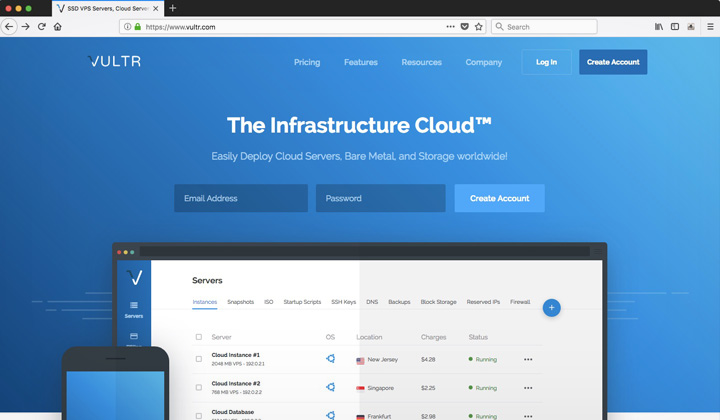Click the Singapore flag icon
The image size is (720, 420).
(360, 388)
